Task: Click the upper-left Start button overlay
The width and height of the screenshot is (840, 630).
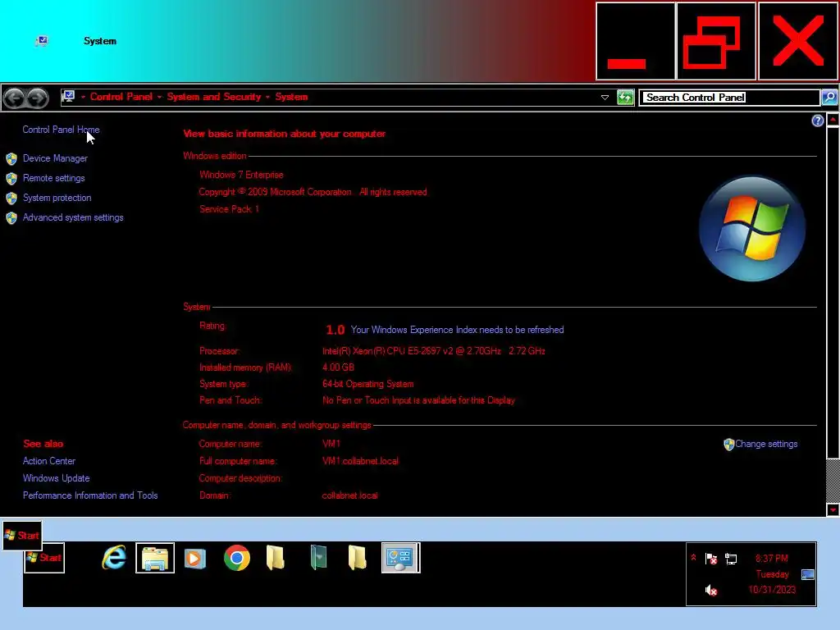Action: (22, 535)
